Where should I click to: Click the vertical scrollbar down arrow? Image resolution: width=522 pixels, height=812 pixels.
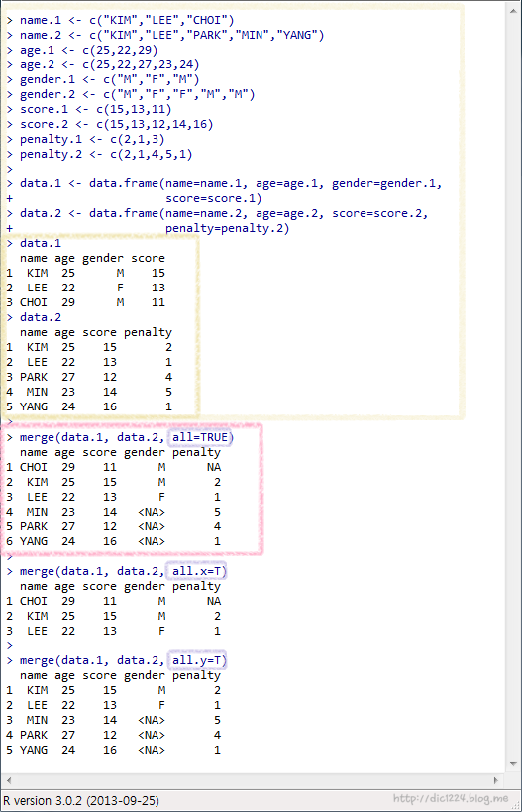513,764
